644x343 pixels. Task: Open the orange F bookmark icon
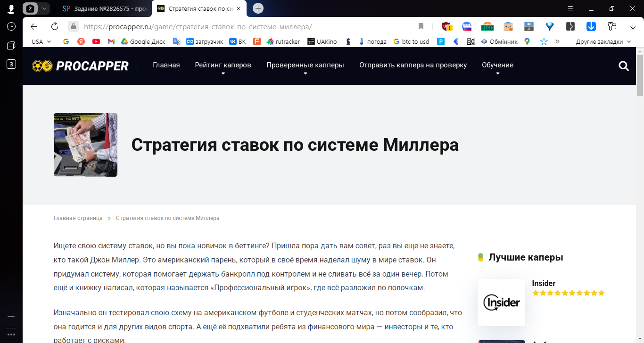coord(257,41)
